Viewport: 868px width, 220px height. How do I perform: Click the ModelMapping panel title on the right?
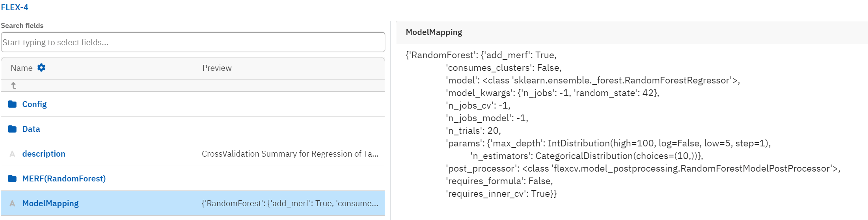pos(434,32)
